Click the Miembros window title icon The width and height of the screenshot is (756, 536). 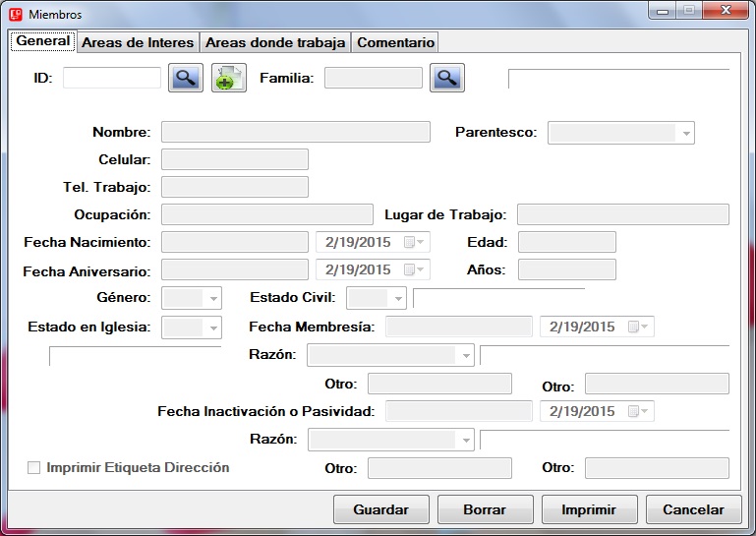[16, 15]
